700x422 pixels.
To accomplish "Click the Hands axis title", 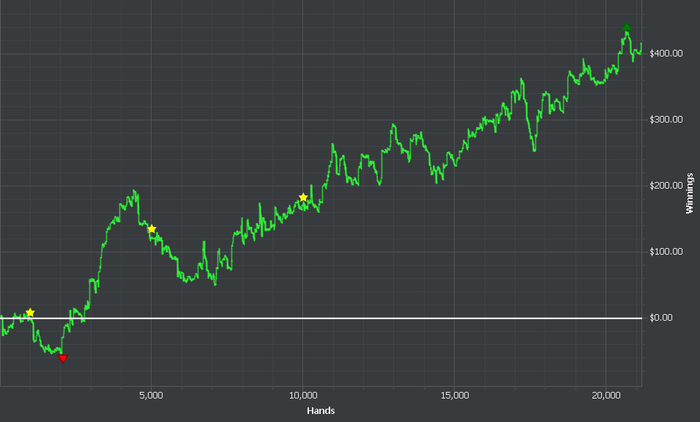I will (321, 410).
